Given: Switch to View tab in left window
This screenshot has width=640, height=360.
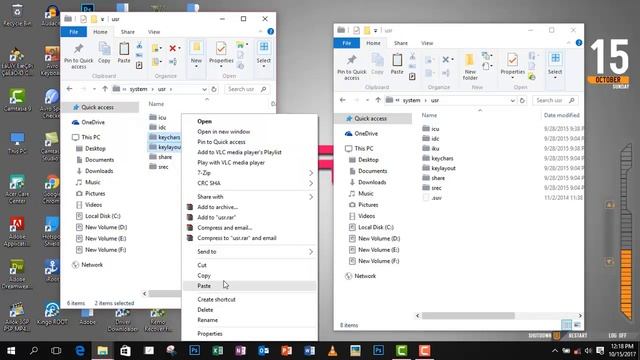Looking at the screenshot, I should point(154,32).
